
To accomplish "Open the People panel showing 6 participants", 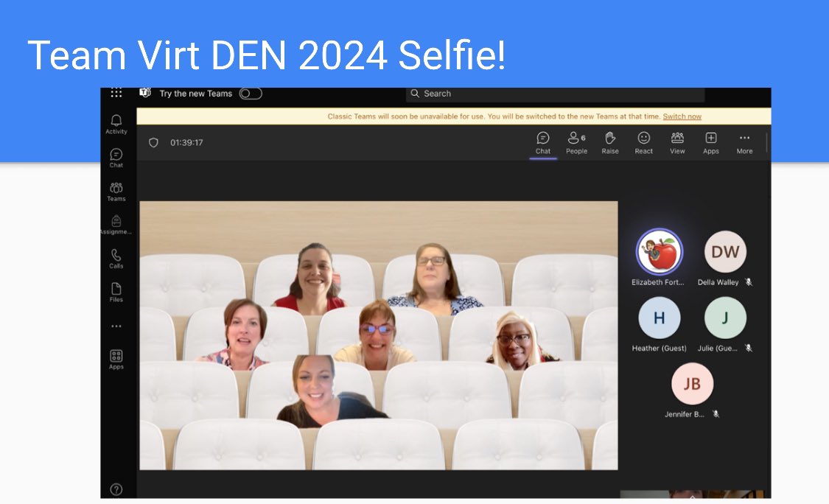I will [x=576, y=143].
